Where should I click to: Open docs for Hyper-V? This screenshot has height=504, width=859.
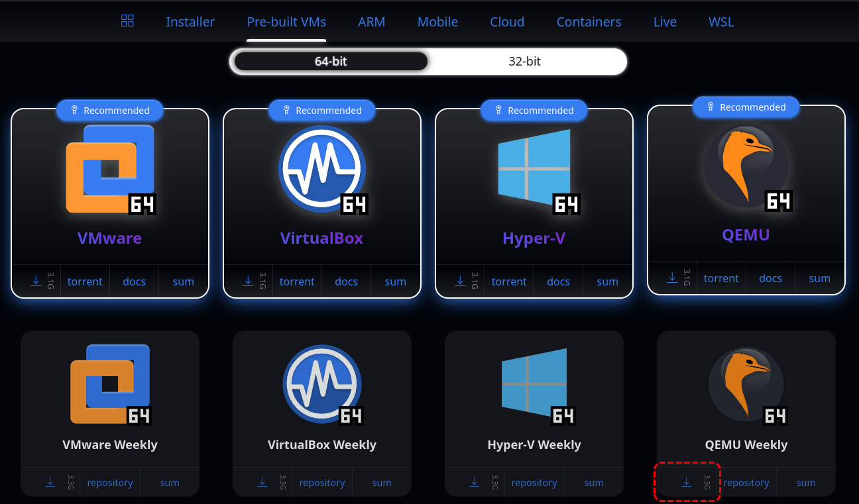(558, 281)
